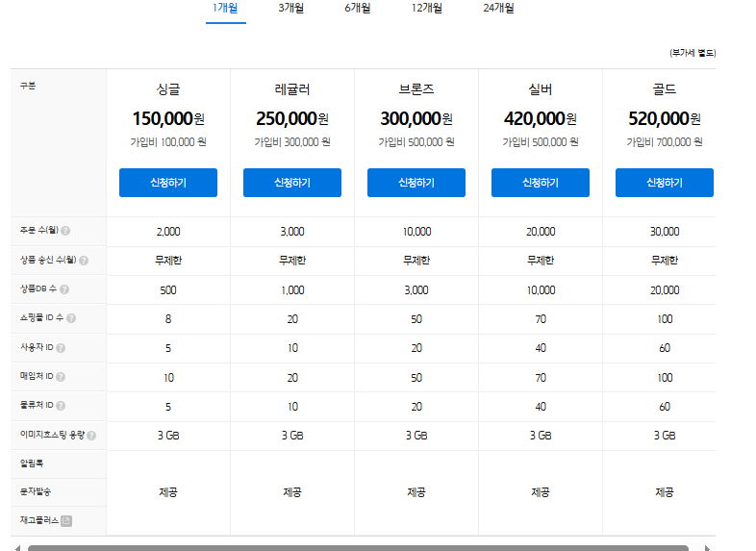Image resolution: width=756 pixels, height=551 pixels.
Task: Click the (부가세 별도) note
Action: click(693, 53)
